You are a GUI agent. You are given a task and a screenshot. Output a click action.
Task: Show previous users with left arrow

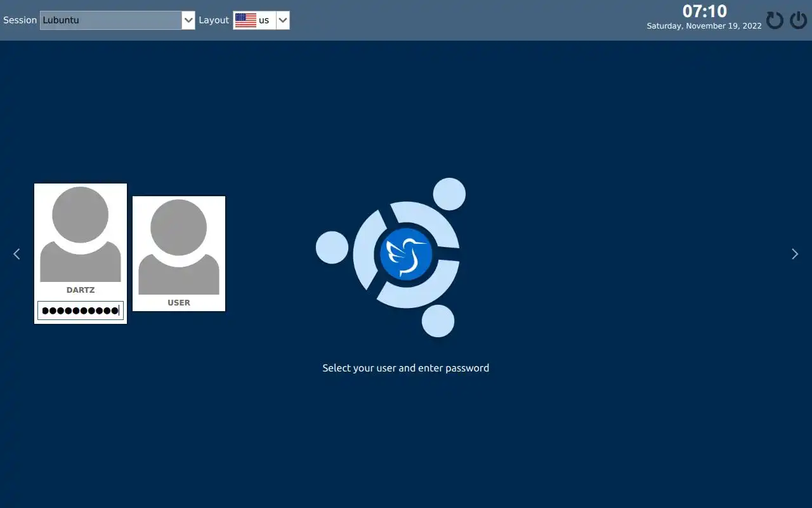[16, 254]
